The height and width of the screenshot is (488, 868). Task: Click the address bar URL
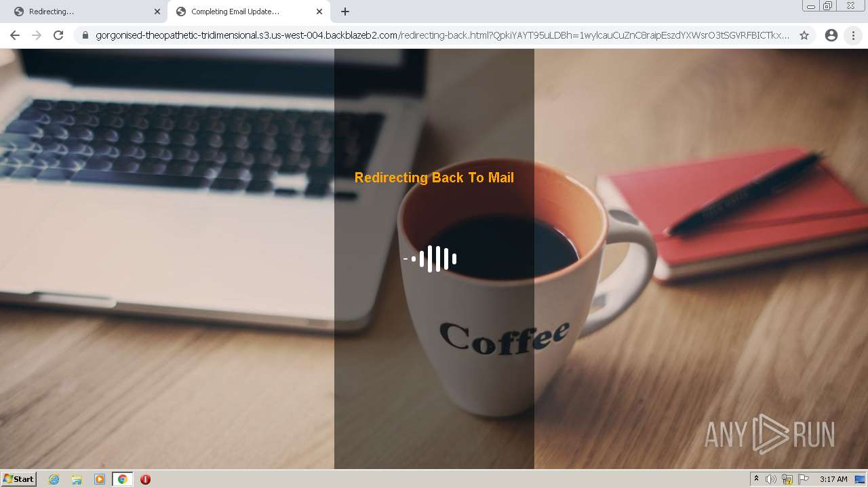pyautogui.click(x=442, y=35)
